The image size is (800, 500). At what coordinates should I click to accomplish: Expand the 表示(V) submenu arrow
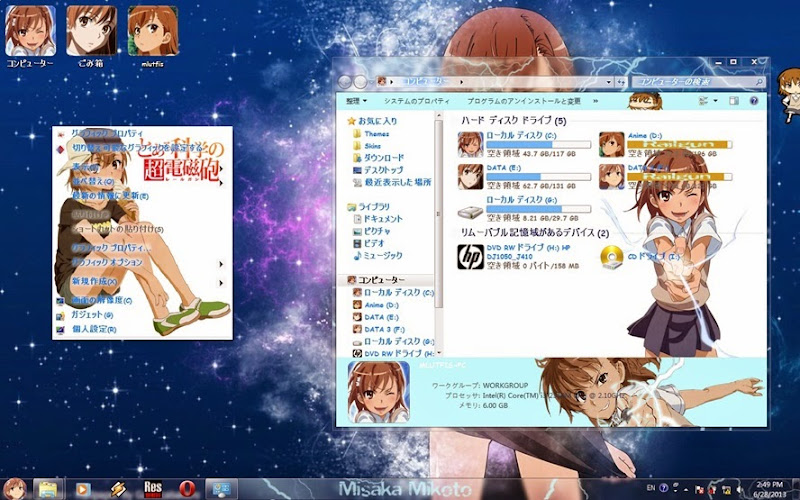click(221, 168)
